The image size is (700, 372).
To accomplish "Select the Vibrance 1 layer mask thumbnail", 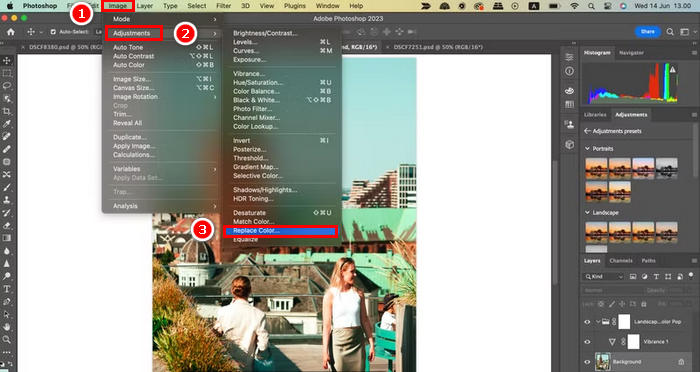I will (633, 342).
